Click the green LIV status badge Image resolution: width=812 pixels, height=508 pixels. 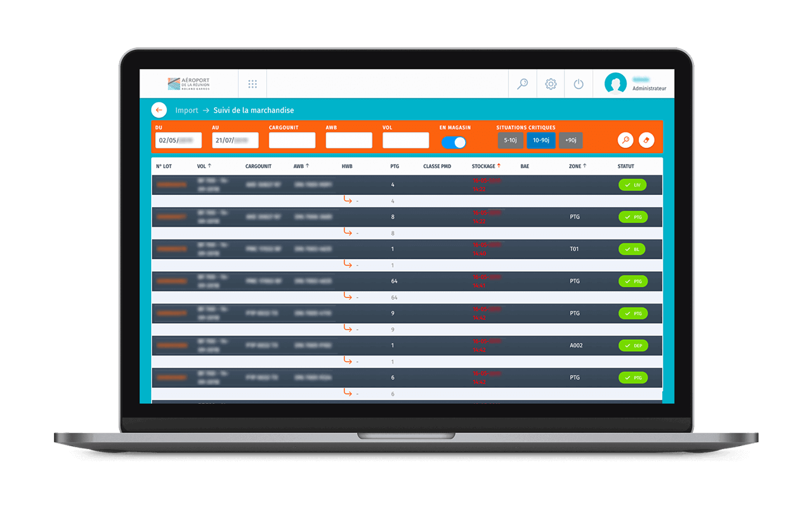click(632, 185)
